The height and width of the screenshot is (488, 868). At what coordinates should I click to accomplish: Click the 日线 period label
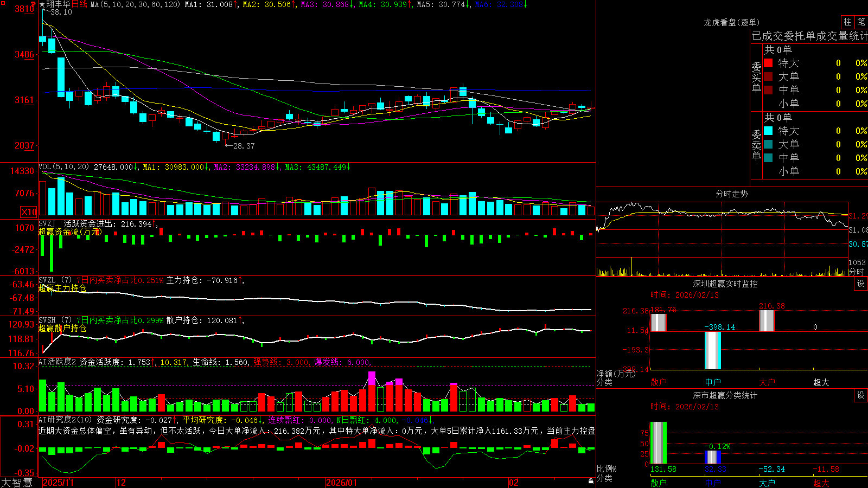79,4
